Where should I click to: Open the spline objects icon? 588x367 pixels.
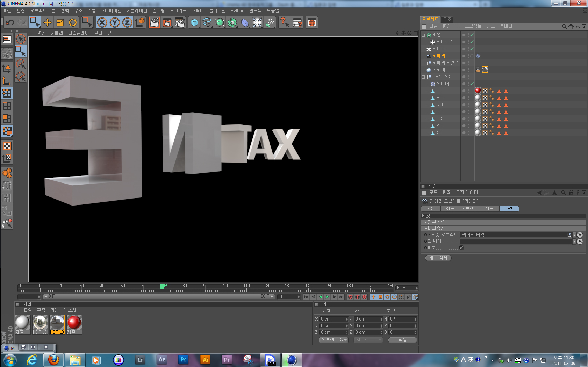207,23
